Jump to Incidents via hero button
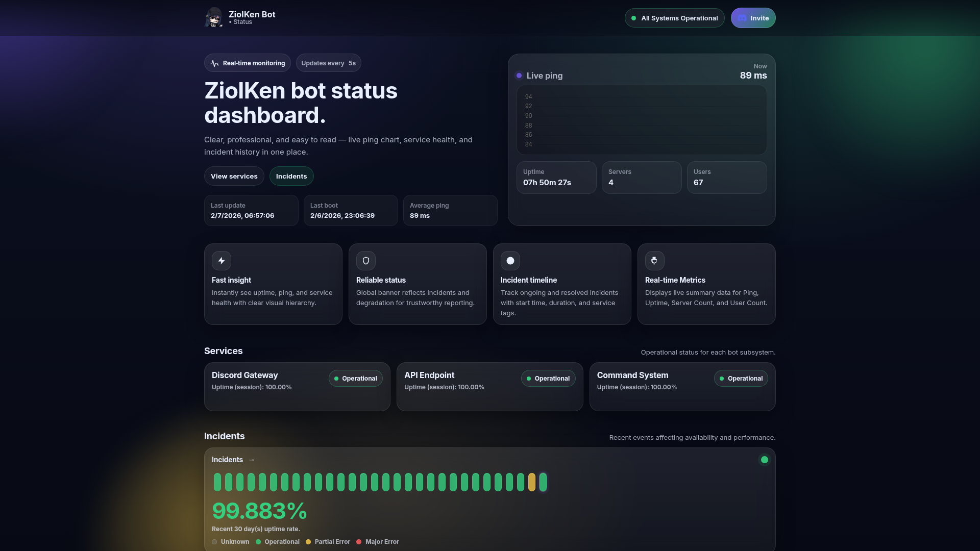 pos(291,176)
